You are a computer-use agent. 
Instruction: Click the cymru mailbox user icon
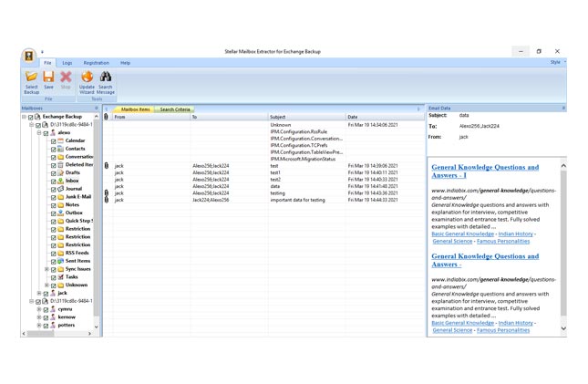click(53, 309)
